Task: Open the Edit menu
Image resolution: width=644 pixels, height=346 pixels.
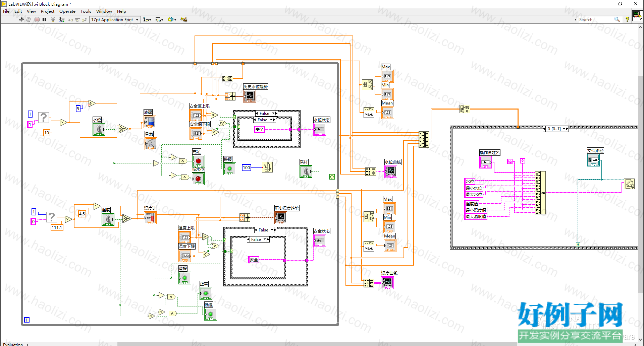Action: coord(18,11)
